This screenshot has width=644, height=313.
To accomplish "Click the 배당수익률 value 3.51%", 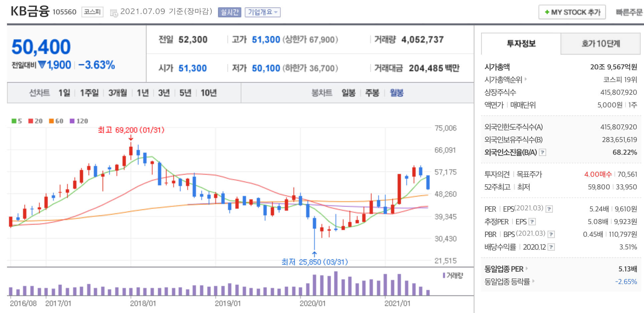I will (628, 247).
